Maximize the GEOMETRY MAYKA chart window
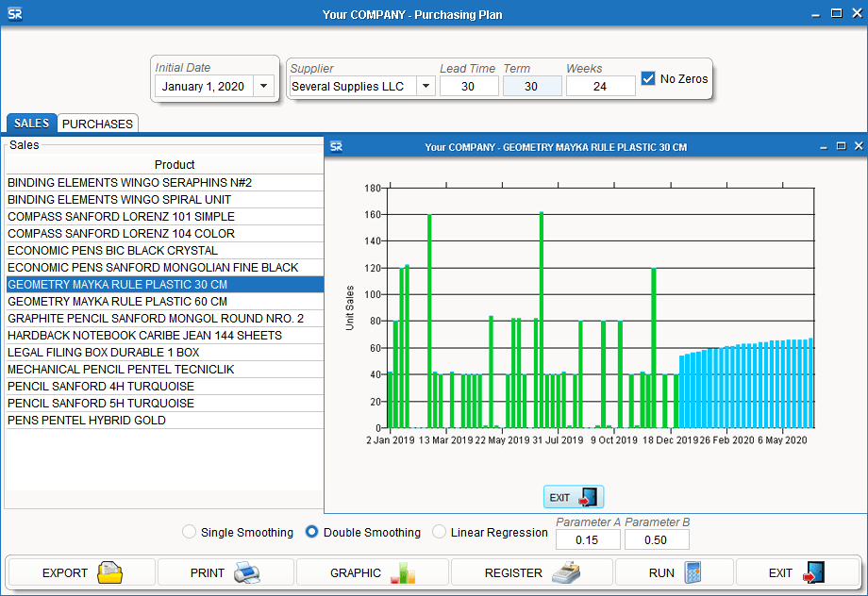 pyautogui.click(x=841, y=145)
